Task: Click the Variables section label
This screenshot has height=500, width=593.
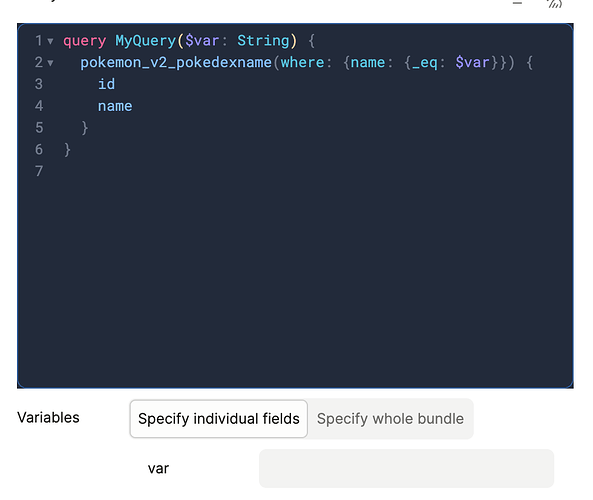Action: click(x=48, y=418)
